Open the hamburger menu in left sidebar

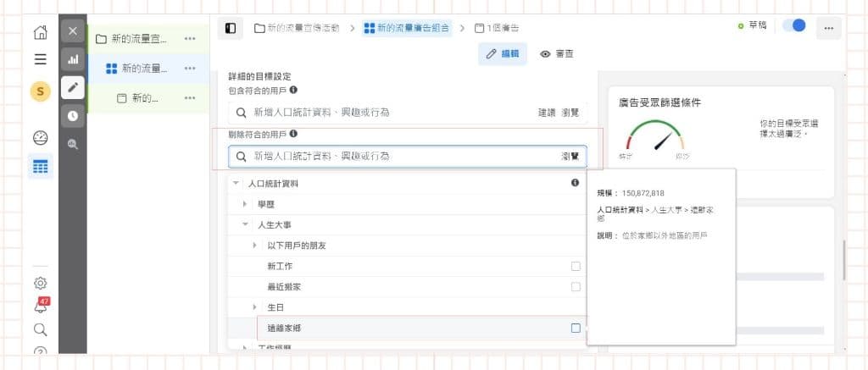(41, 59)
